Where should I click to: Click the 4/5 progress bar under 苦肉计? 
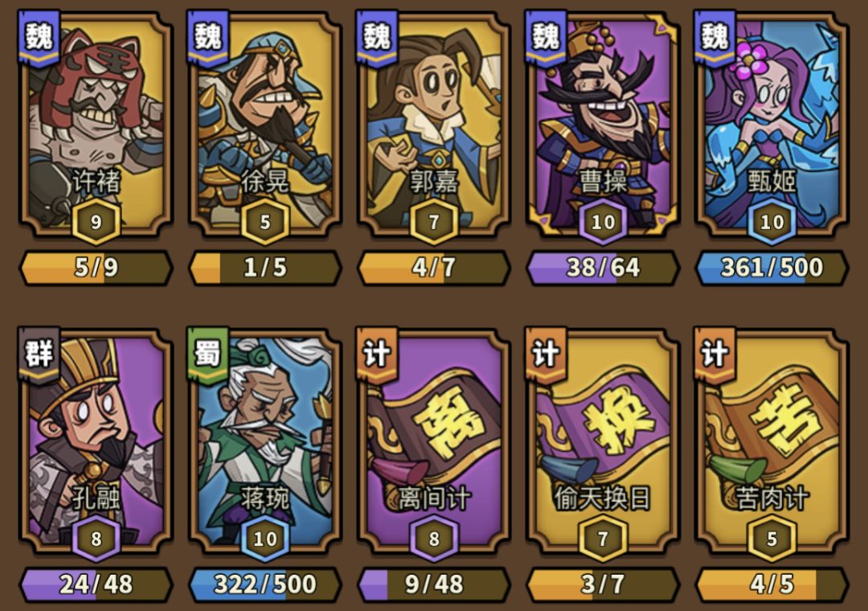(772, 584)
